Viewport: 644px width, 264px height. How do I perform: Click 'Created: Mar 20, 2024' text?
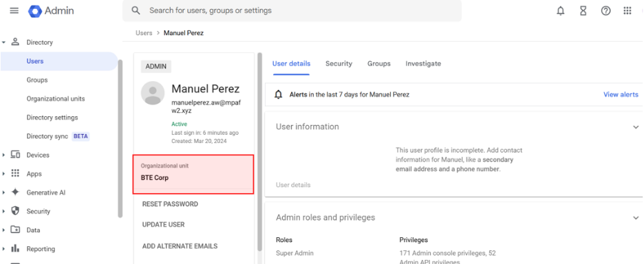click(x=199, y=141)
